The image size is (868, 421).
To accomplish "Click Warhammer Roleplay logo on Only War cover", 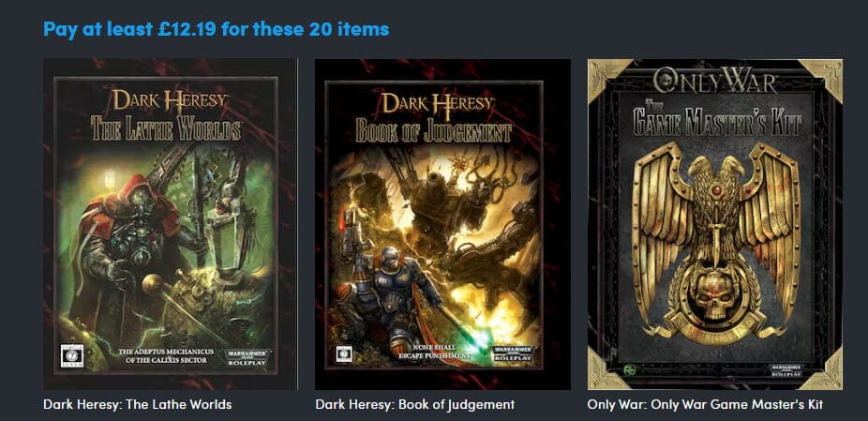I will [x=787, y=369].
